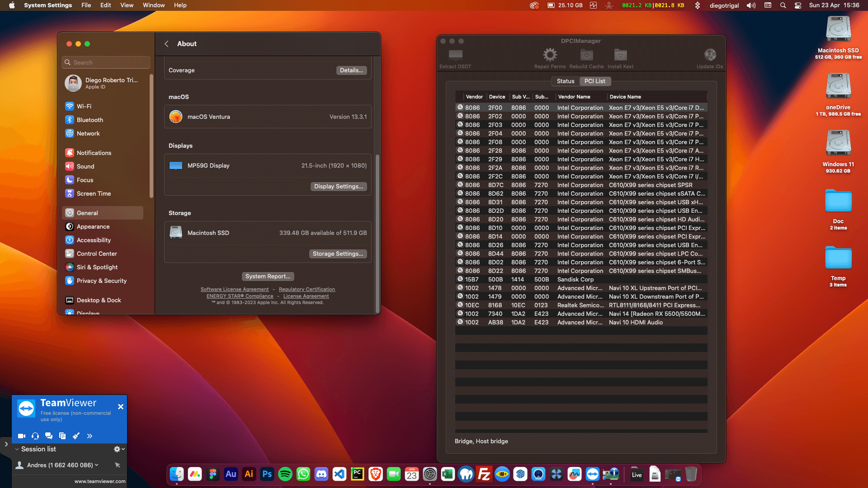868x488 pixels.
Task: Open the File menu in menu bar
Action: point(86,5)
